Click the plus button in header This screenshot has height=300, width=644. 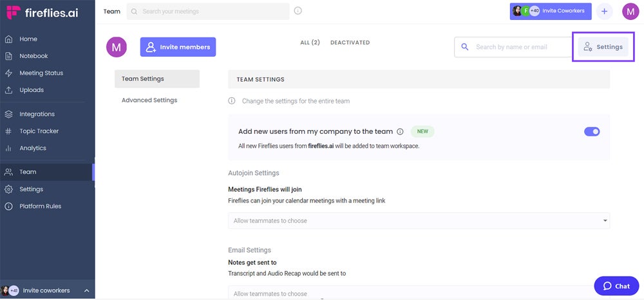click(x=604, y=12)
